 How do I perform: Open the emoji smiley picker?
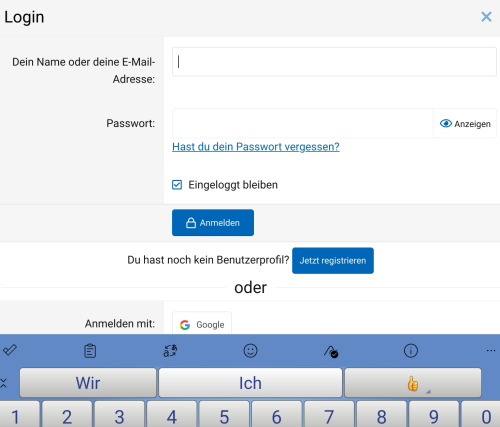click(250, 351)
